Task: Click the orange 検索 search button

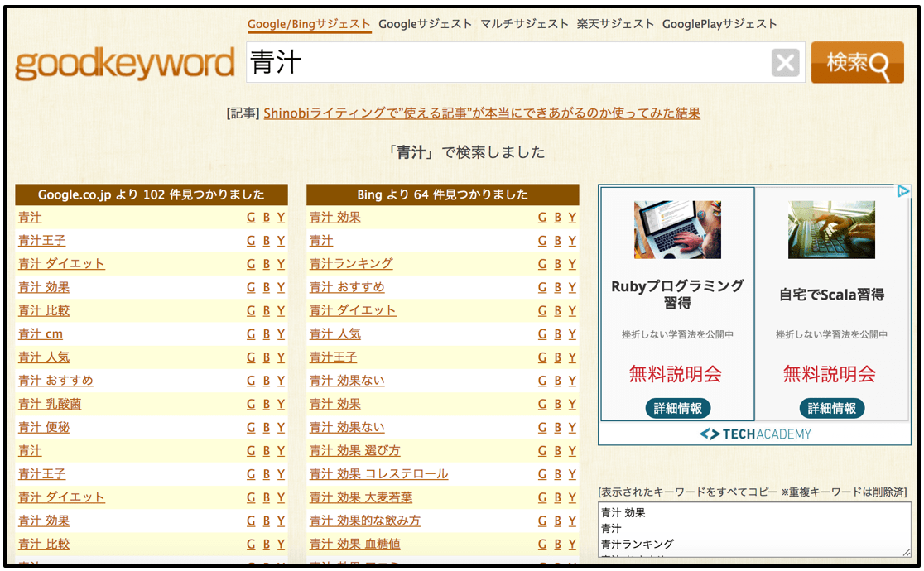Action: point(857,62)
